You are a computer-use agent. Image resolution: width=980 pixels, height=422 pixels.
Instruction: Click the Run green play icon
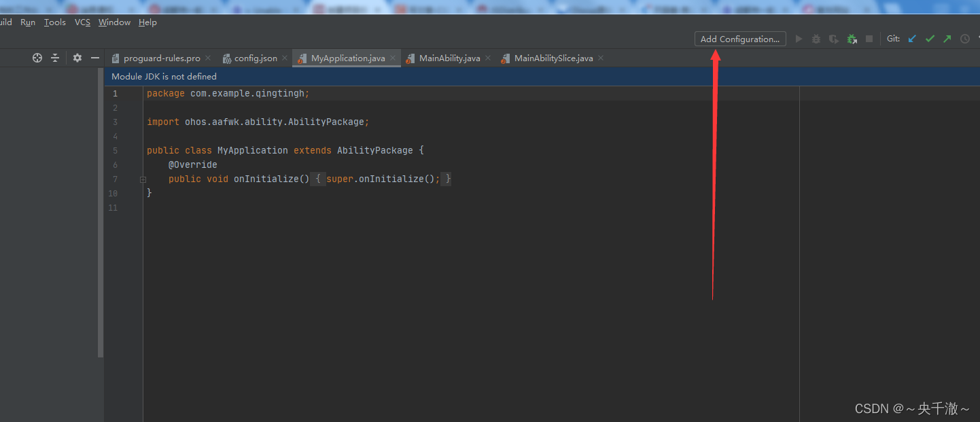(799, 39)
